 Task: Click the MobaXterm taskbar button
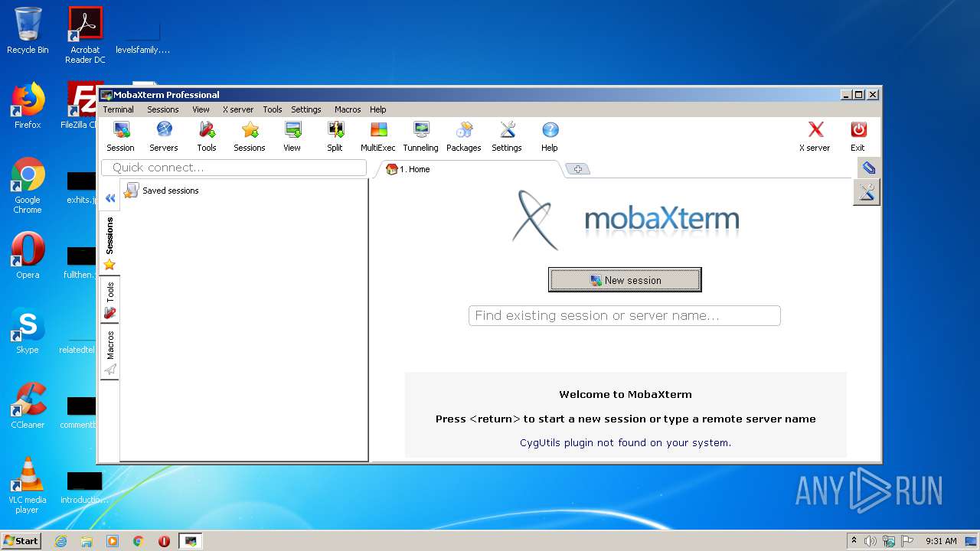click(191, 541)
